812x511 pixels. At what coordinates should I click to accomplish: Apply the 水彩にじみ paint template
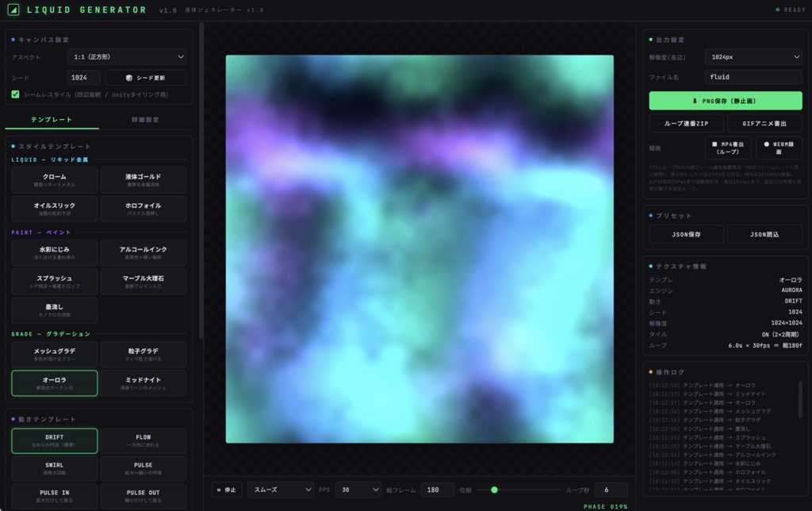(55, 252)
